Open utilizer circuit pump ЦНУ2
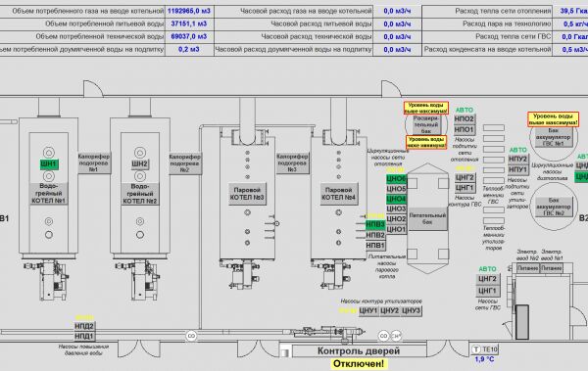 pyautogui.click(x=390, y=311)
